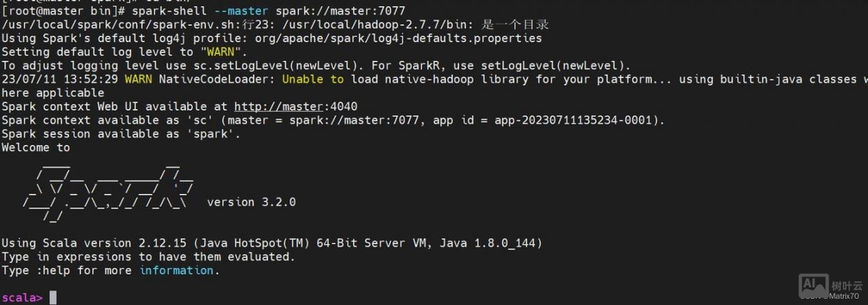Screen dimensions: 868x305
Task: Click the "Unable to" yellow warning text
Action: (313, 79)
